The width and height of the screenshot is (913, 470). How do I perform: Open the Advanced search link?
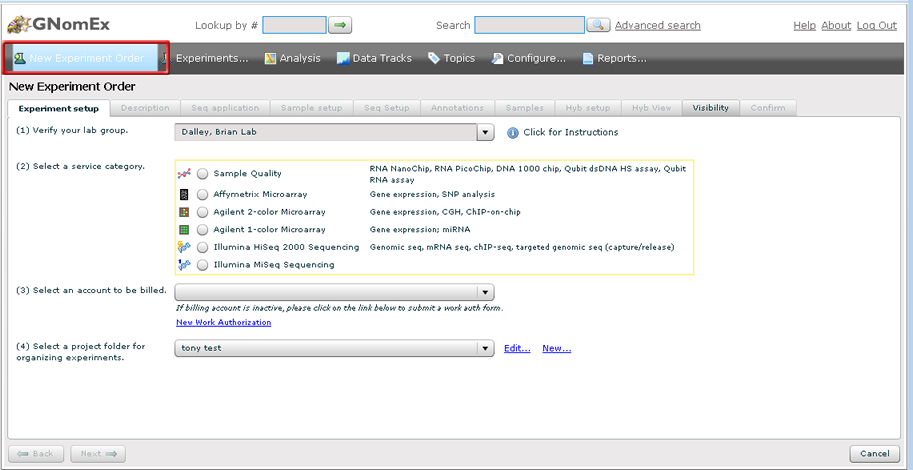click(658, 26)
